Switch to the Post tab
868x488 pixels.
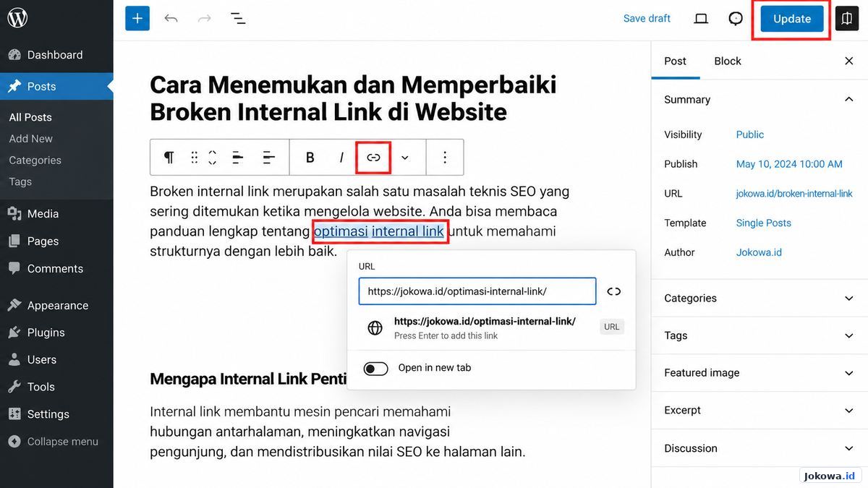point(675,61)
